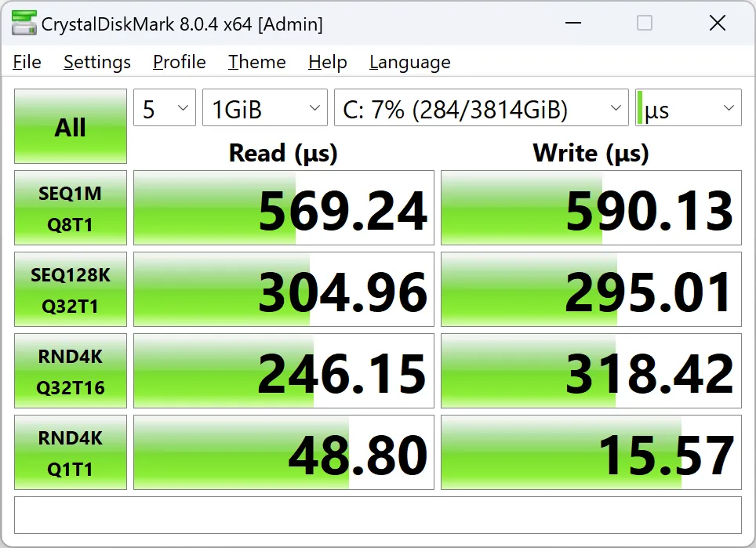This screenshot has width=756, height=548.
Task: Open the Settings menu
Action: [x=97, y=62]
